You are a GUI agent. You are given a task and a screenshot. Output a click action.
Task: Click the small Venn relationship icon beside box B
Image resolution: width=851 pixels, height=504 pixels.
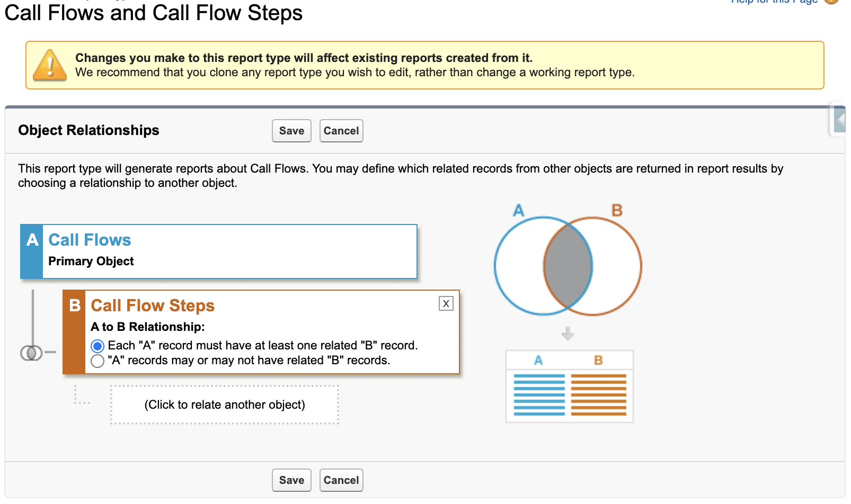(x=31, y=352)
